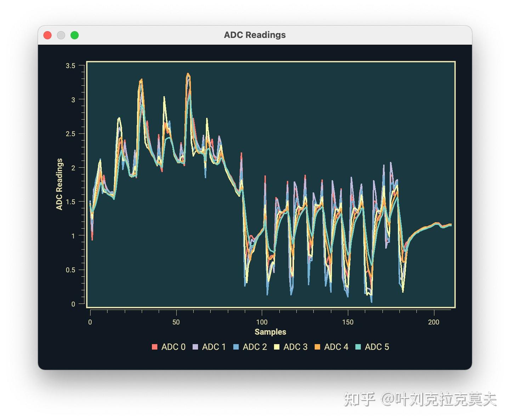Click the blue ADC 2 legend swatch
This screenshot has height=420, width=510.
[236, 347]
